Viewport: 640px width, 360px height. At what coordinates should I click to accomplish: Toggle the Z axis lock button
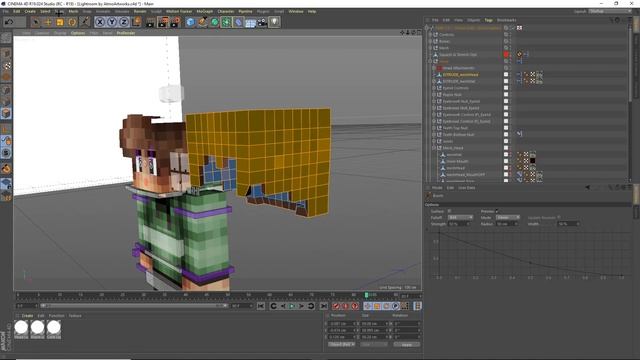pos(124,22)
